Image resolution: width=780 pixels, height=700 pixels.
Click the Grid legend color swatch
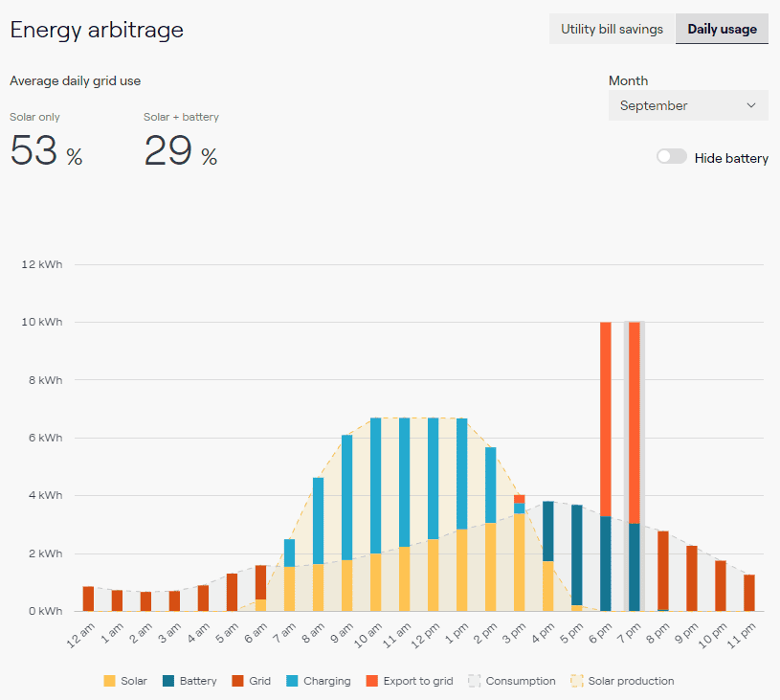[237, 681]
